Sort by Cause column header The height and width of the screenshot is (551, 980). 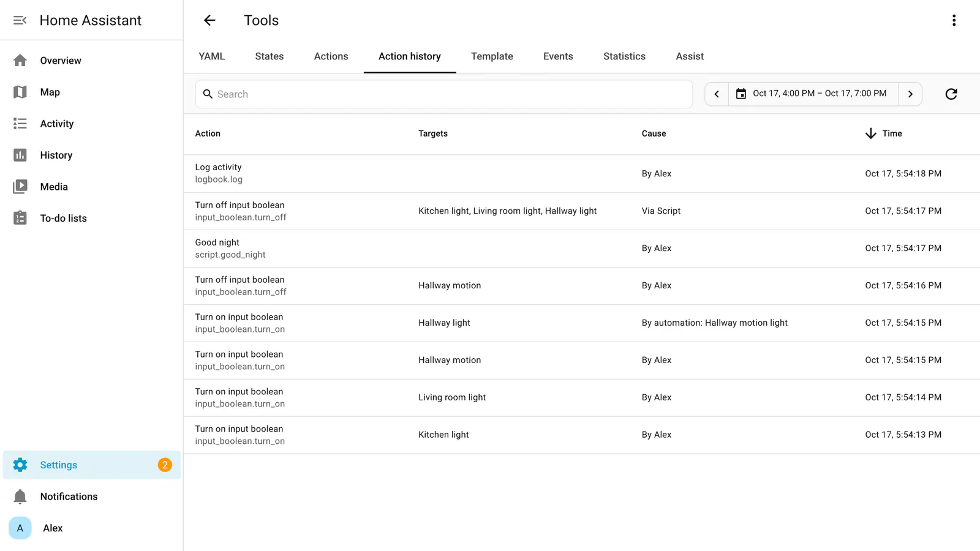[x=654, y=133]
